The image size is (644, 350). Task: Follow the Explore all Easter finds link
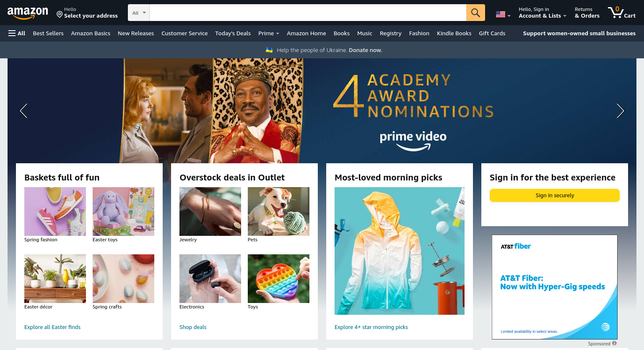(52, 327)
